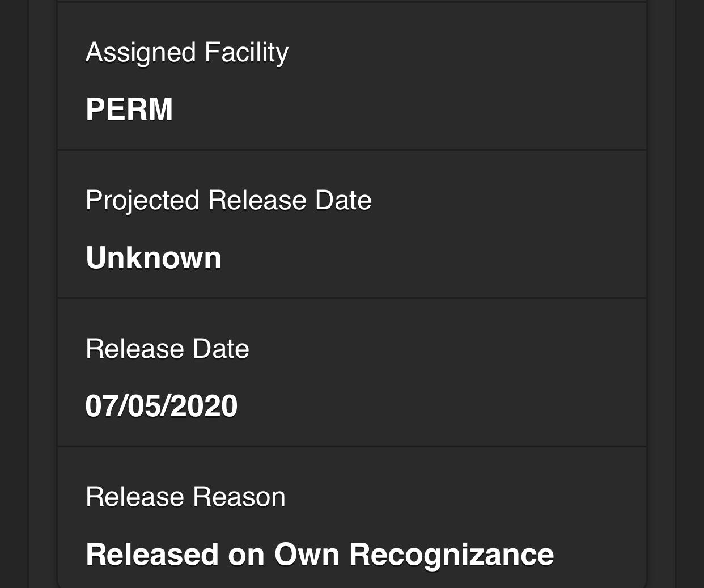Click the word "Facility" in the first label

(246, 52)
